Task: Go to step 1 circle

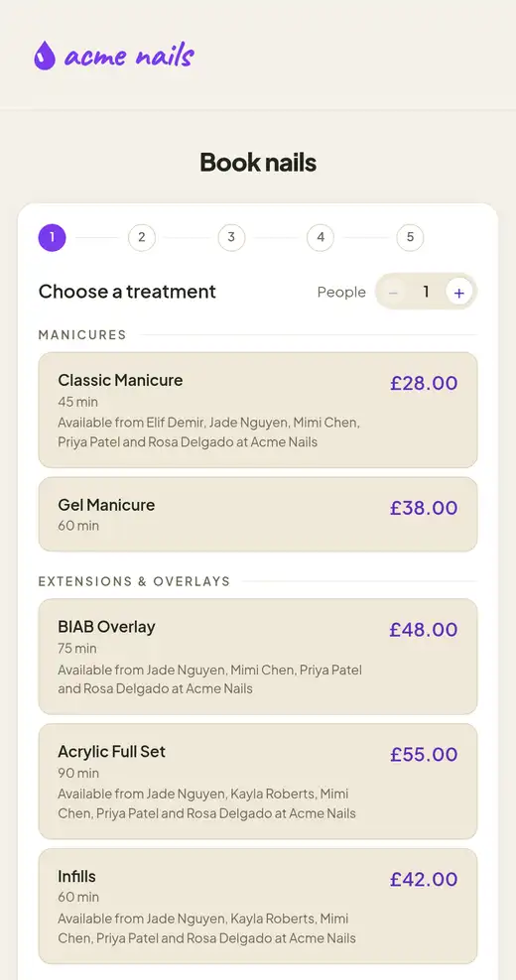Action: [52, 237]
